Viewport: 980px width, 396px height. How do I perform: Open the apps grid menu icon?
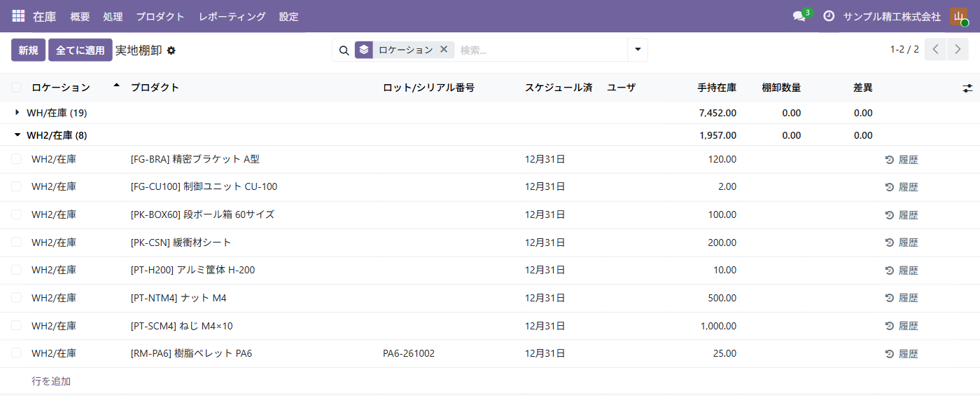(18, 16)
